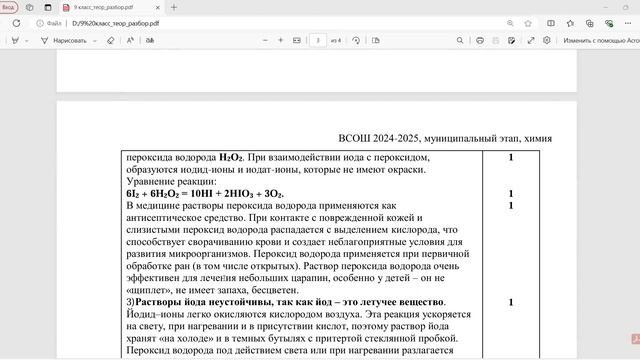Click the address bar zoom magnifier icon

[x=510, y=23]
